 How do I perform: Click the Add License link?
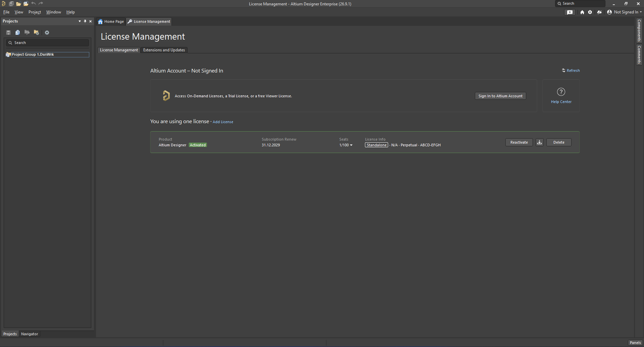[223, 122]
